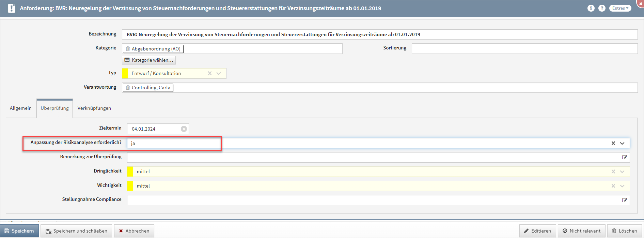The image size is (644, 238).
Task: Clear the Typ selection Entwurf / Konsultation
Action: pos(210,73)
